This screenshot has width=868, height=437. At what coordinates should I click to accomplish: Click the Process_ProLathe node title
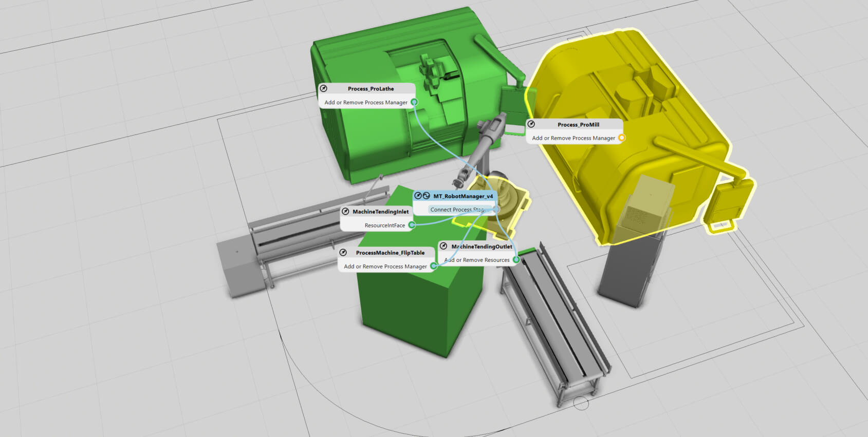tap(371, 89)
